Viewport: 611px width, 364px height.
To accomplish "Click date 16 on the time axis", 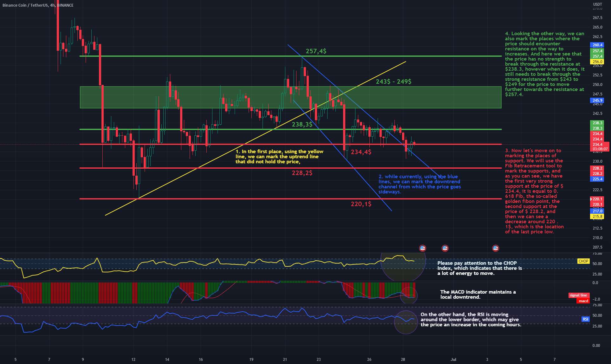I will 201,360.
